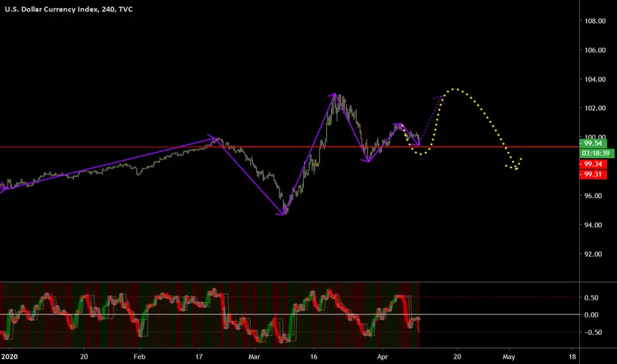Select the 94.00 price axis label
Screen dimensions: 617x364
[x=593, y=225]
